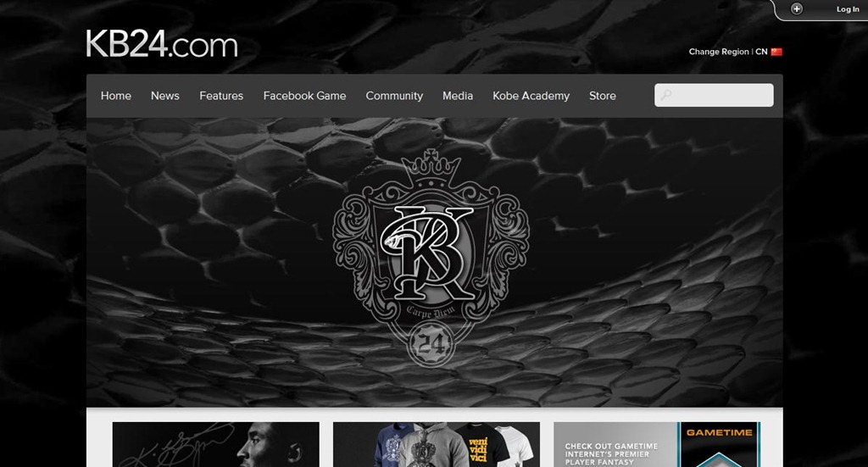The height and width of the screenshot is (467, 868).
Task: Click the China flag icon
Action: [776, 52]
